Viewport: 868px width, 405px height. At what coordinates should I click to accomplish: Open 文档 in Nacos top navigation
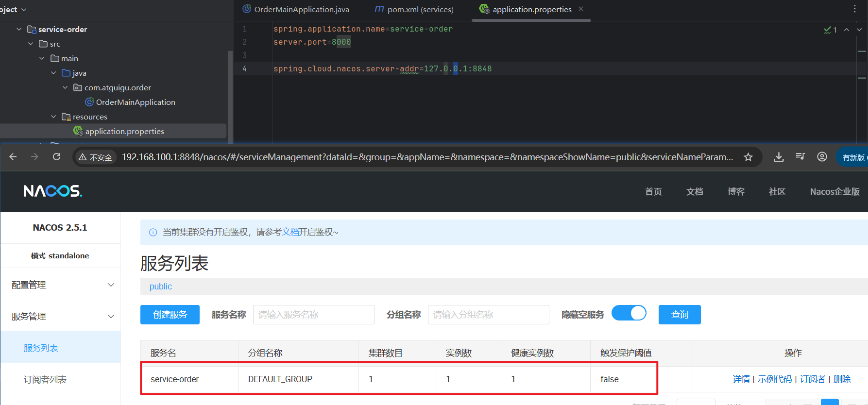pos(695,191)
